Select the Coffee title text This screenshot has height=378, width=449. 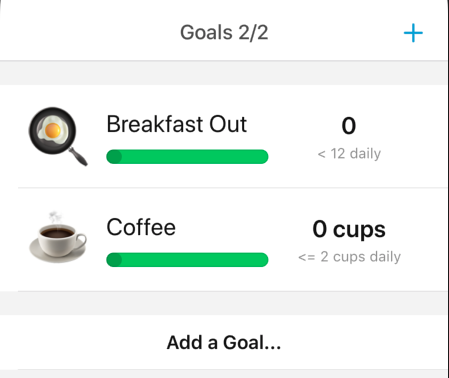point(141,227)
